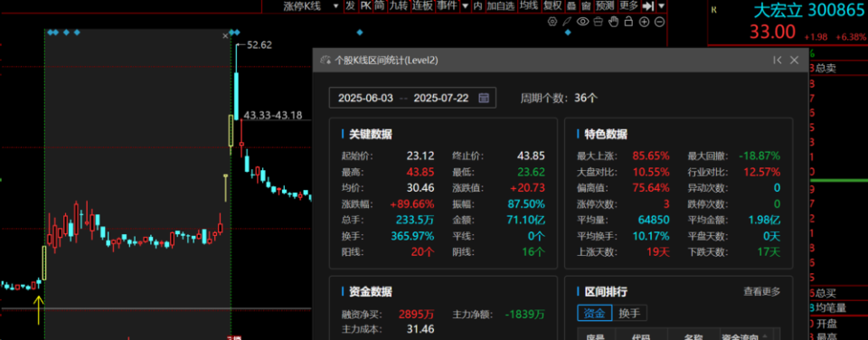Click the 内 toolbar button
The width and height of the screenshot is (868, 340).
click(x=477, y=5)
